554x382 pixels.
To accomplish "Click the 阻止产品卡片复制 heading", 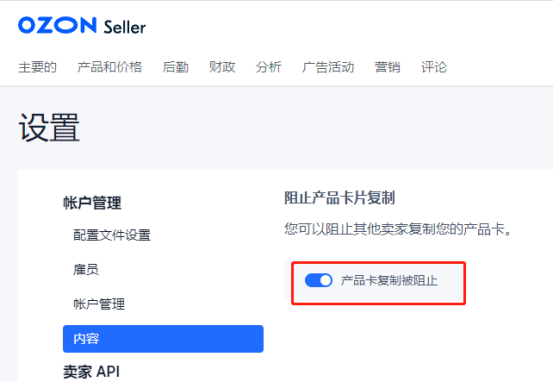I will tap(340, 198).
